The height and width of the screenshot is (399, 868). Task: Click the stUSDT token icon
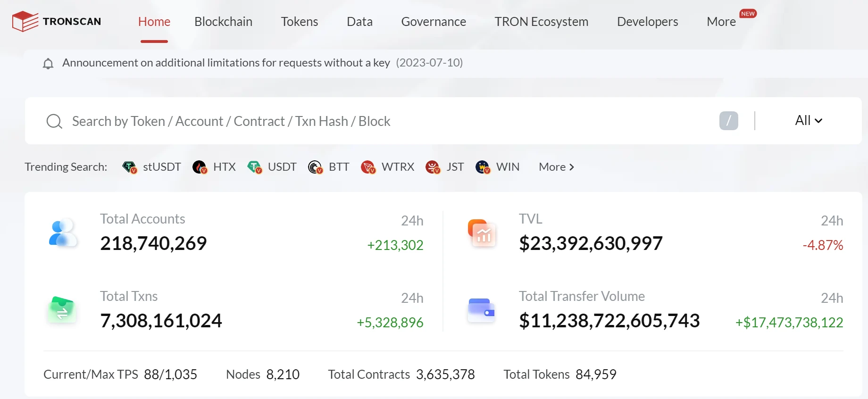(x=129, y=167)
